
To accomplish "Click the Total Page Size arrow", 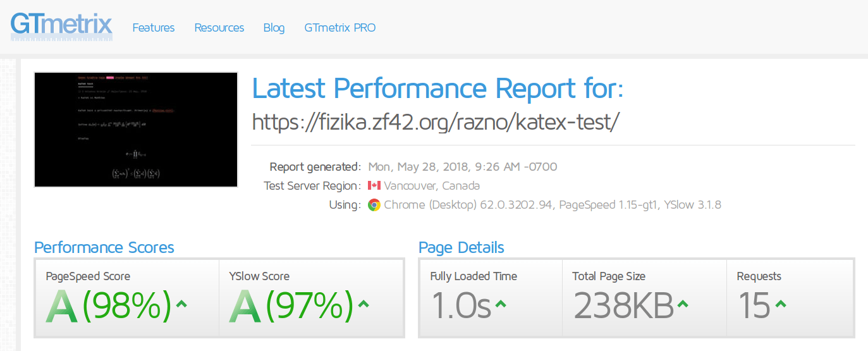I will [683, 304].
